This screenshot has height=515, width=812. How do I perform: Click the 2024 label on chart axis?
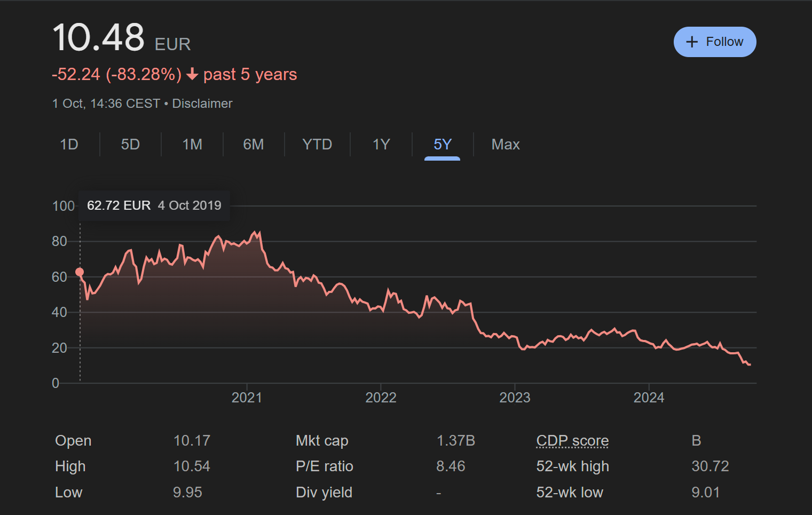click(649, 398)
